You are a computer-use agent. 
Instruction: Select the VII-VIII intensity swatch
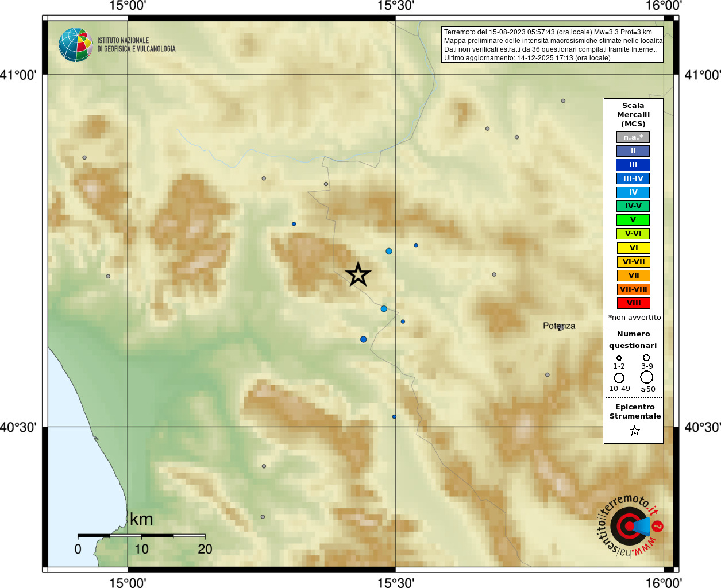(634, 289)
